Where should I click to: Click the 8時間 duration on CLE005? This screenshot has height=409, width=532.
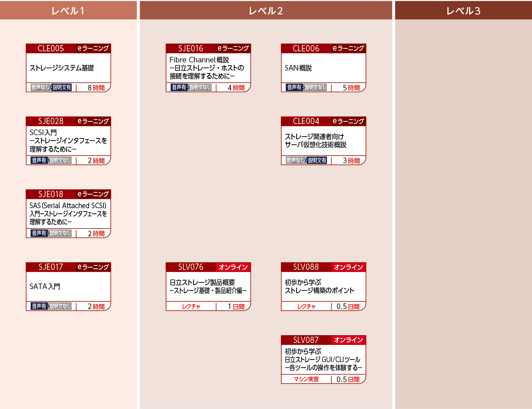(x=96, y=88)
